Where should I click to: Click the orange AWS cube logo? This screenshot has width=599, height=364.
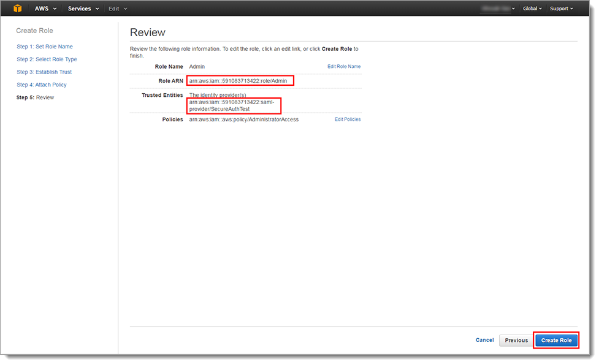(18, 9)
